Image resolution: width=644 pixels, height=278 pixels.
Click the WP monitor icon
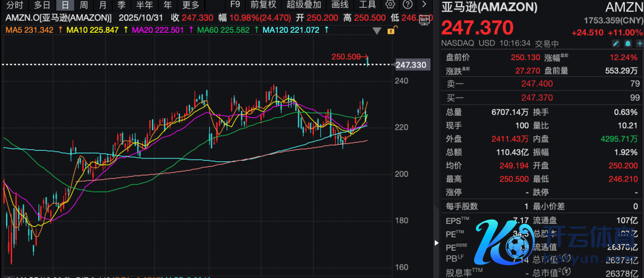pos(424,20)
